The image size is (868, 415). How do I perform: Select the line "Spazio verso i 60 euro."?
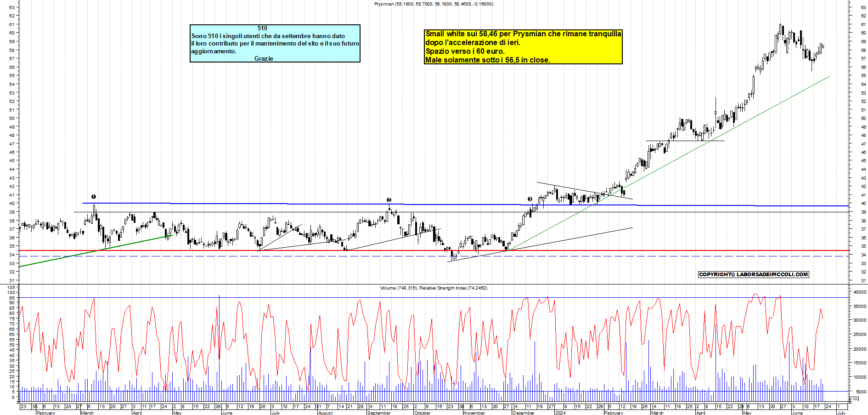point(465,51)
